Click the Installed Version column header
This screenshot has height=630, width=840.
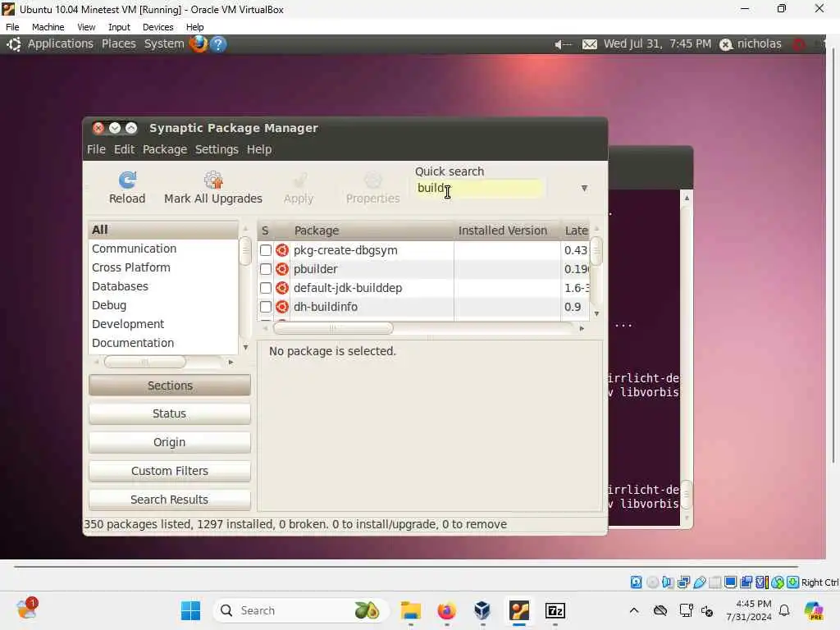click(507, 231)
